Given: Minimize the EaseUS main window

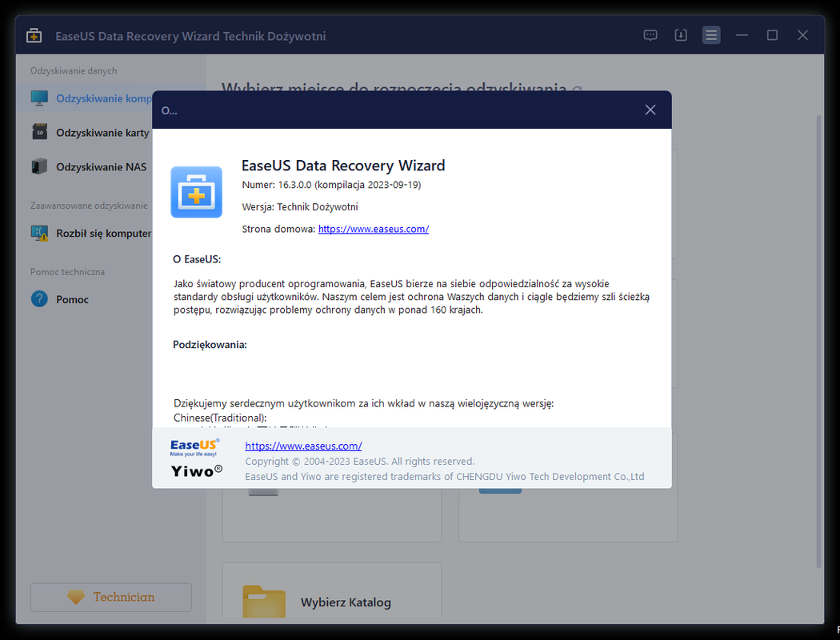Looking at the screenshot, I should click(742, 35).
